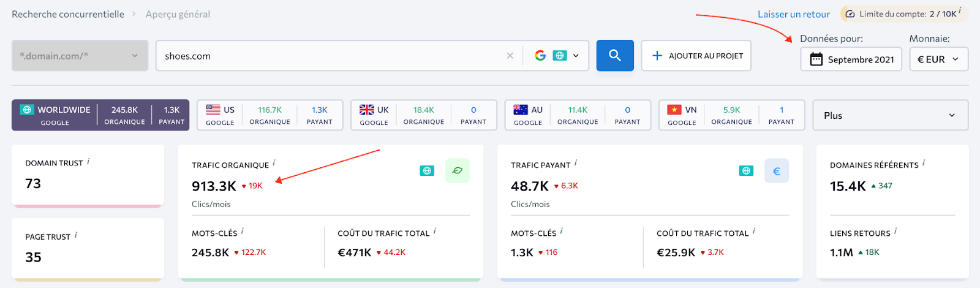Click the €471K traffic cost value

(x=355, y=252)
